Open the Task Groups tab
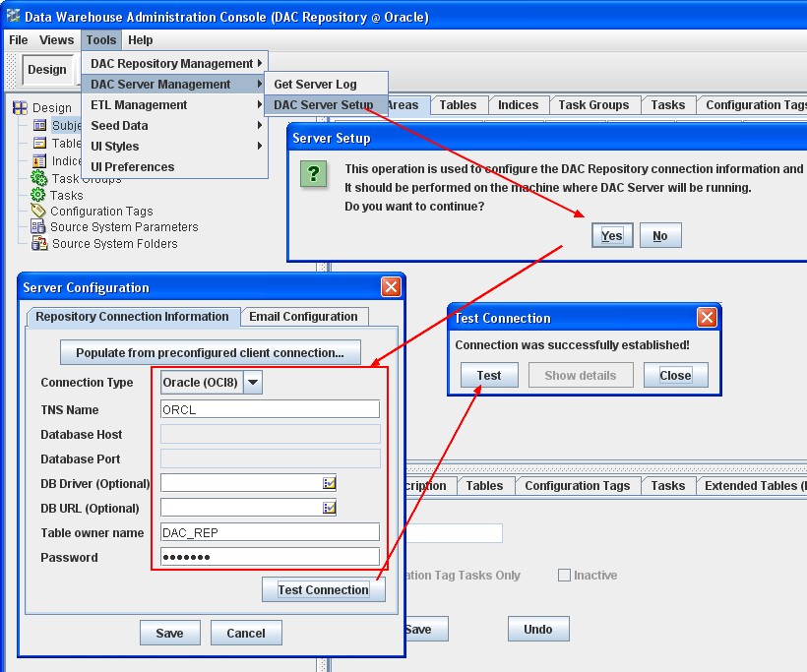The image size is (807, 672). (593, 105)
